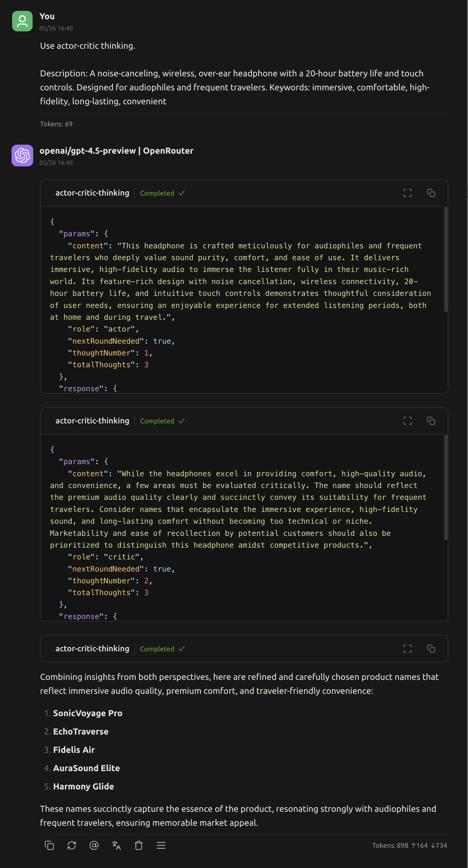The image size is (468, 868).
Task: Copy the second actor-critic-thinking block content
Action: point(431,421)
